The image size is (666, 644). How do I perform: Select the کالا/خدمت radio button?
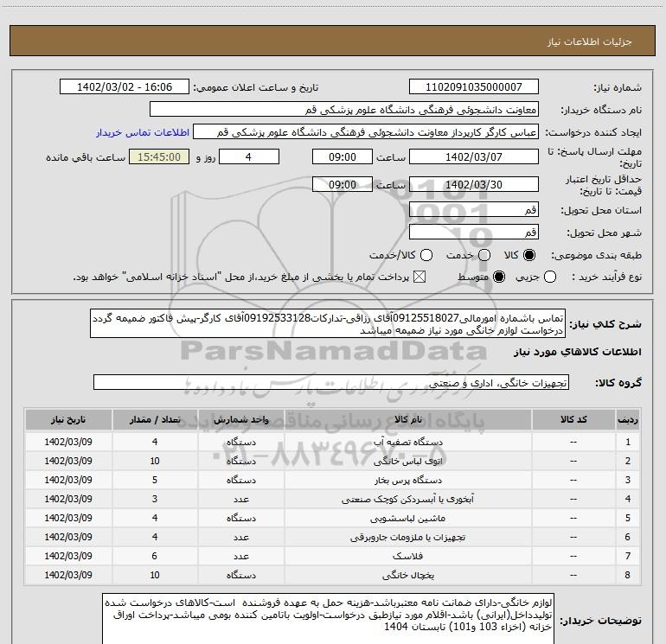coord(426,255)
